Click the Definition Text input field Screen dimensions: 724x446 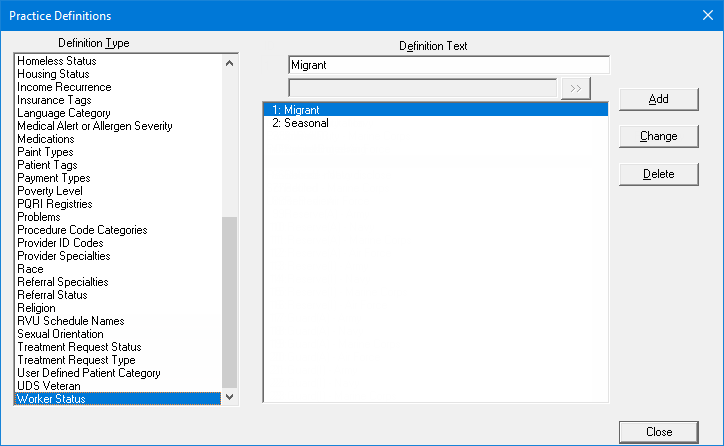pos(447,65)
